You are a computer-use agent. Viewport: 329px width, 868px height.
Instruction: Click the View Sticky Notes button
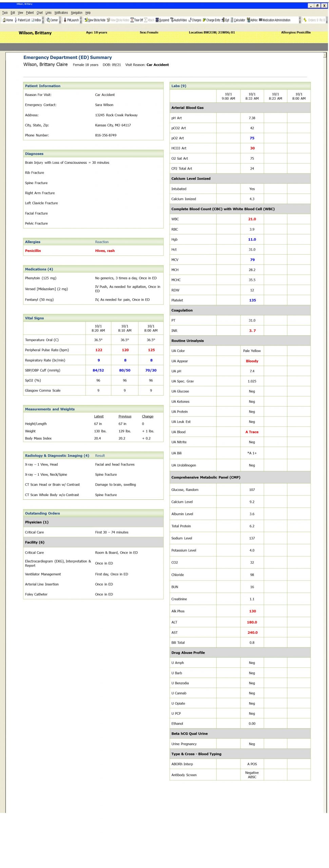tap(118, 20)
